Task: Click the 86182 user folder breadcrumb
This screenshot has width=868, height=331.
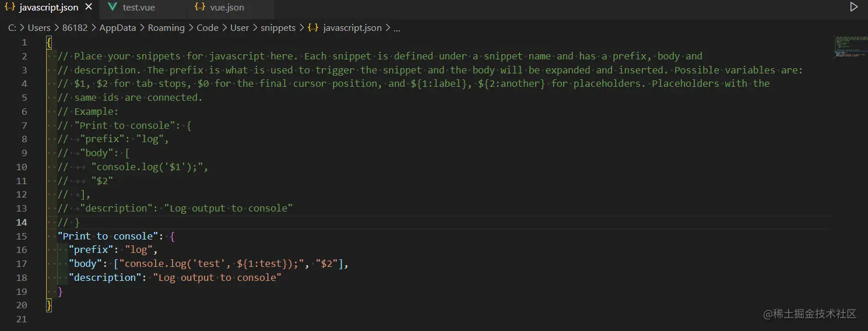Action: [75, 27]
